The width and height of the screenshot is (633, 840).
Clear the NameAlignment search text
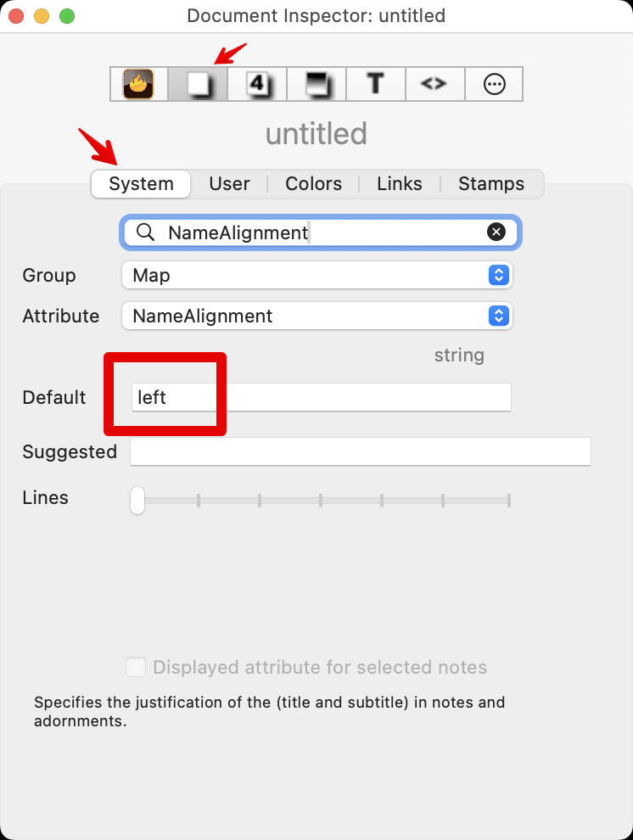coord(496,232)
